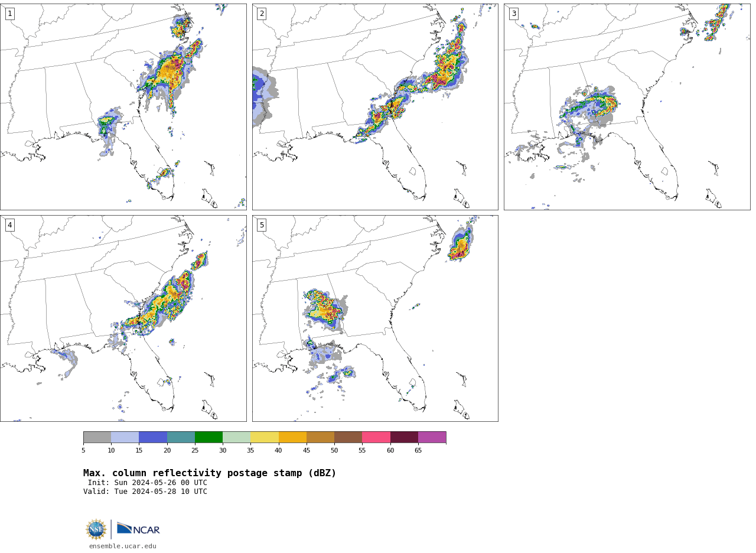
Task: Open ensemble member 4 reflectivity map
Action: pos(123,318)
